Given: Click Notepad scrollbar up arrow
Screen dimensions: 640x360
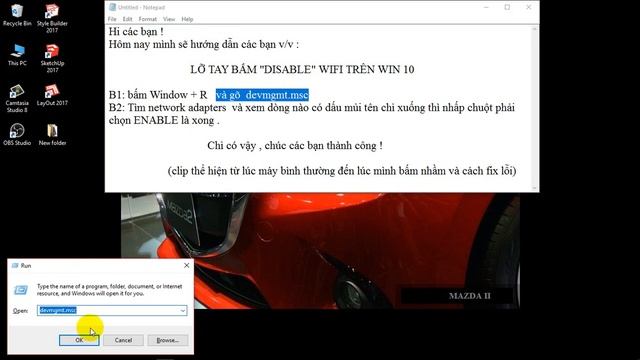Looking at the screenshot, I should [x=535, y=29].
